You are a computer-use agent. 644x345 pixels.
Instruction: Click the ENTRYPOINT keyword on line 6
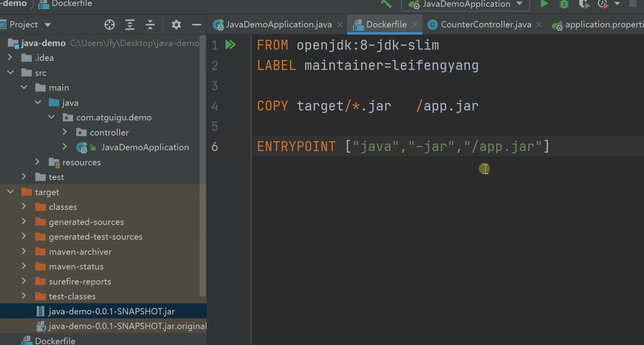[x=296, y=146]
